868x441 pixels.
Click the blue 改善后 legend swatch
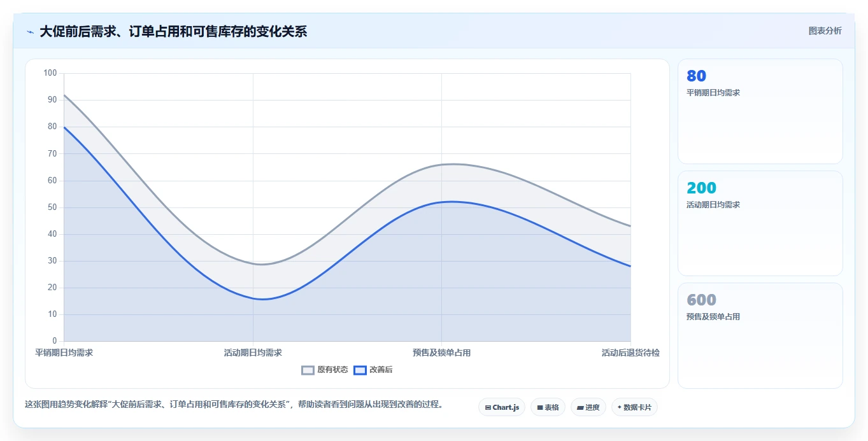coord(360,370)
